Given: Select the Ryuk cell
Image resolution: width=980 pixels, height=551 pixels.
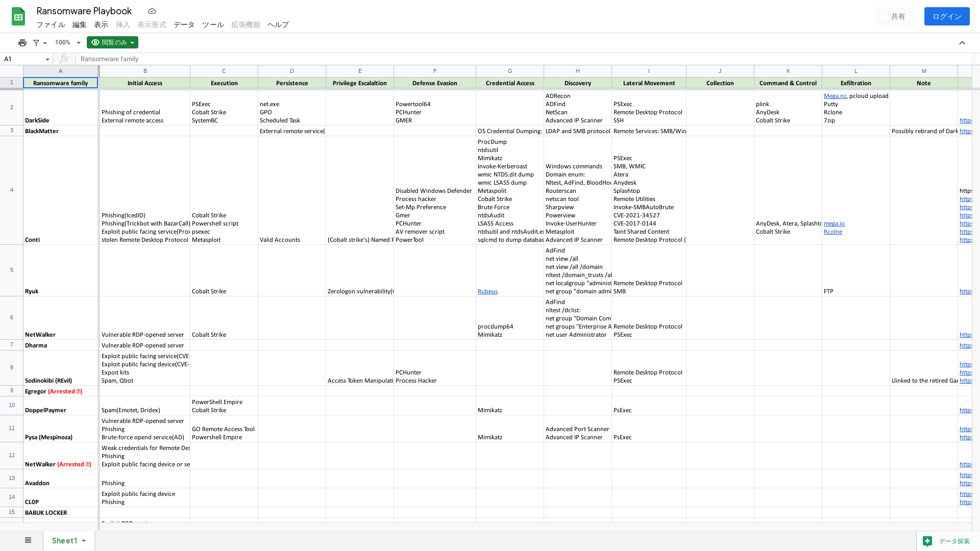Looking at the screenshot, I should coord(61,270).
